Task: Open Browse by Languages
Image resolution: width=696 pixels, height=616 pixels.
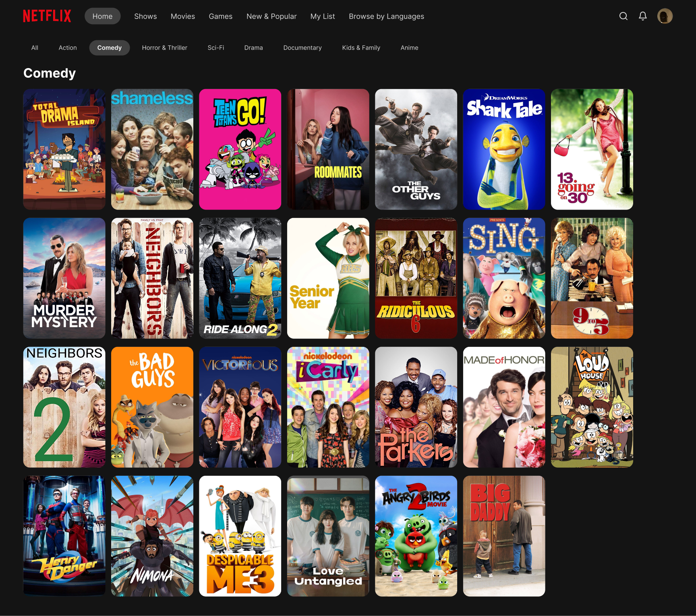Action: point(386,16)
